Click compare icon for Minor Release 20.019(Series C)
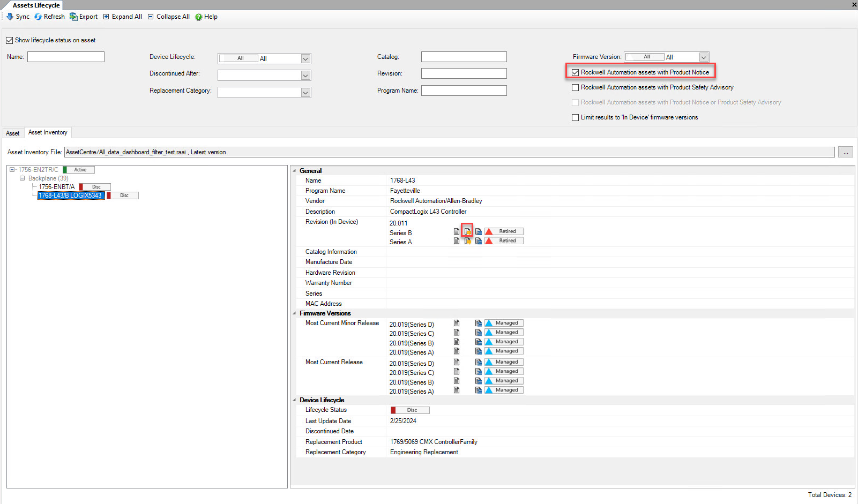858x504 pixels. (x=479, y=332)
